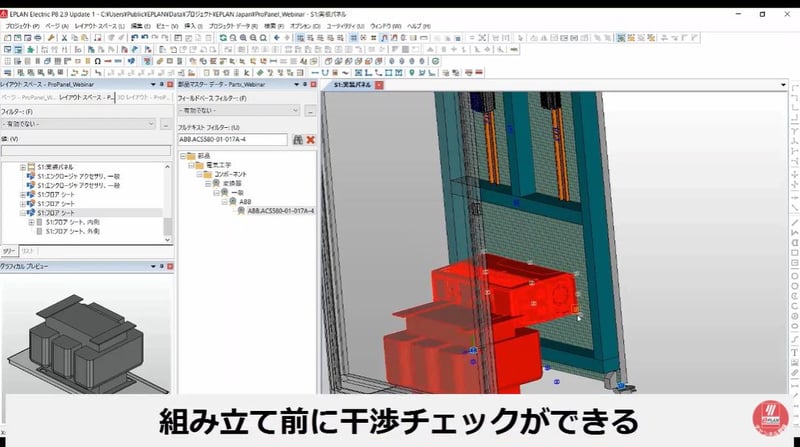Close the graphical preview panel
This screenshot has width=800, height=447.
click(170, 266)
